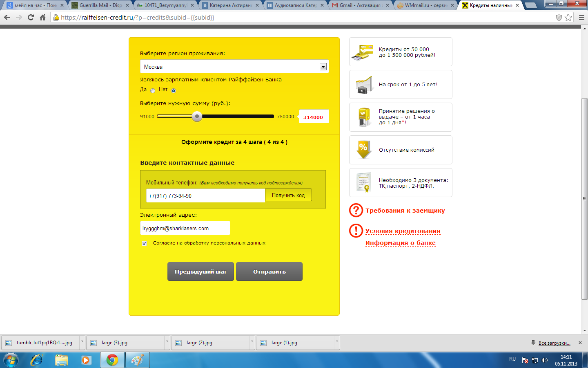Select 'Да' salary client radio button
This screenshot has width=588, height=368.
153,90
